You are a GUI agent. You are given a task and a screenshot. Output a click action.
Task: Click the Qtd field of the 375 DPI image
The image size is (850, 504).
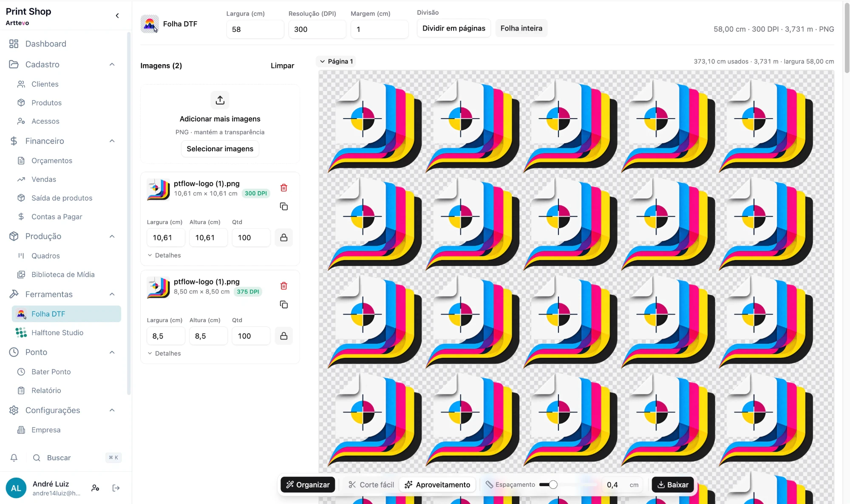(x=251, y=336)
